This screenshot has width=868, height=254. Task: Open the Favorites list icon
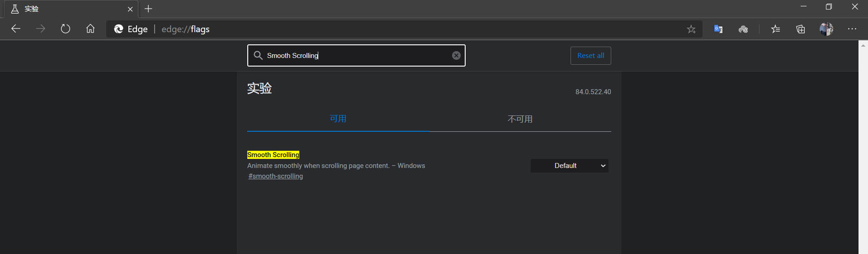(x=775, y=29)
